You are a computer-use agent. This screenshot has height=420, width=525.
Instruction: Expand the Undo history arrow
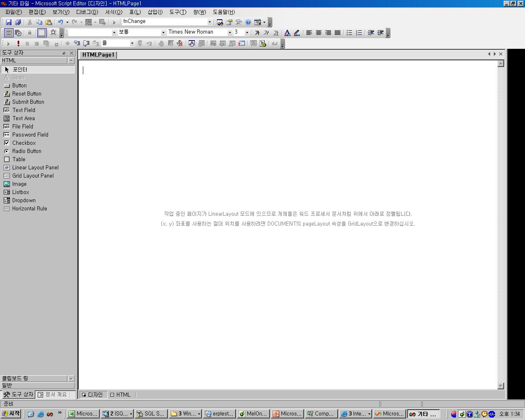[67, 22]
